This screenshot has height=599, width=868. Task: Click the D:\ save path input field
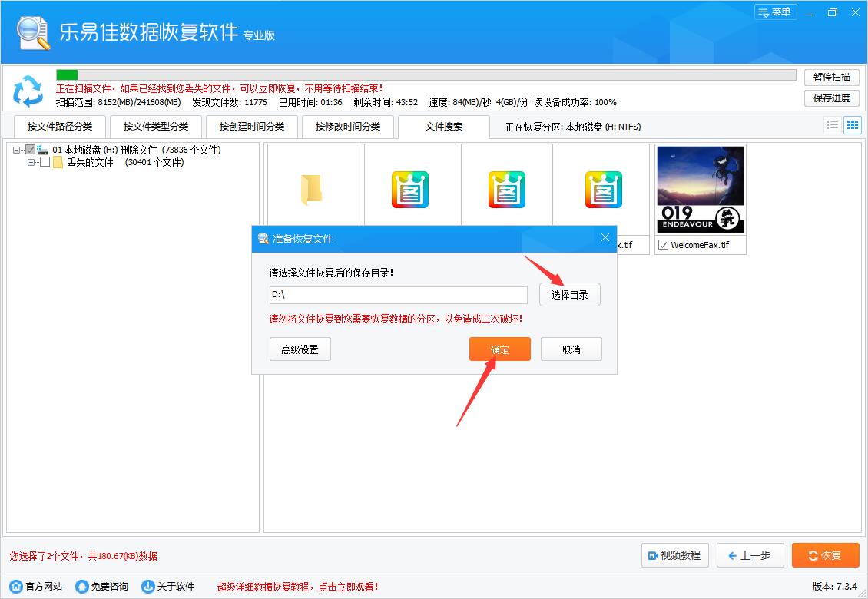coord(398,295)
